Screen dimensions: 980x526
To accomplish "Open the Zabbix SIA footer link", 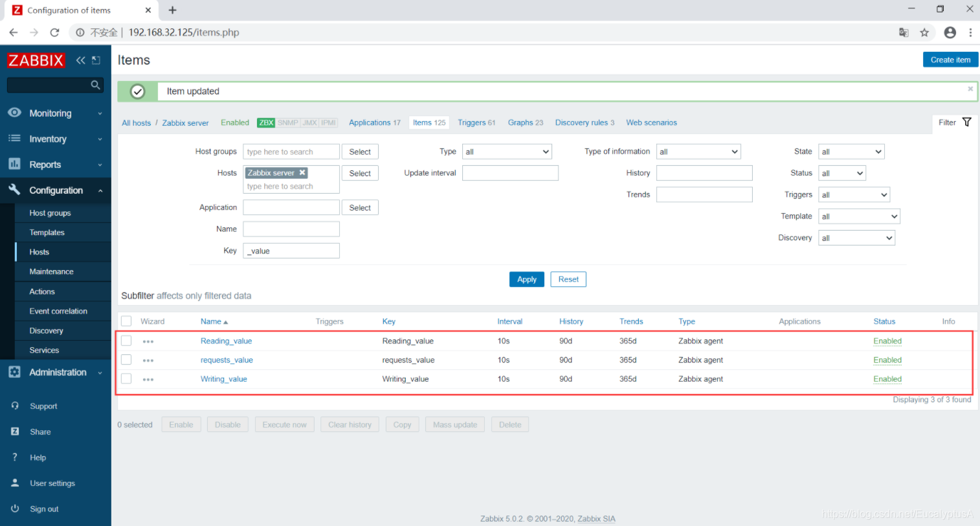I will pos(596,518).
